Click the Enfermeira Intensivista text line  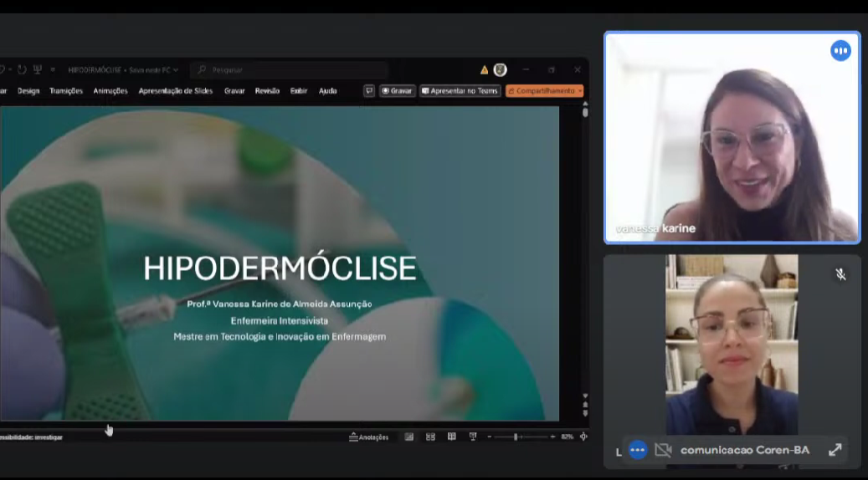tap(280, 321)
